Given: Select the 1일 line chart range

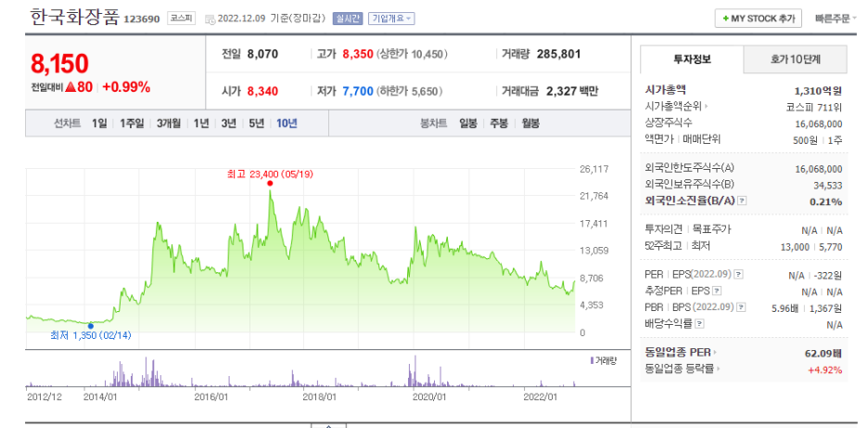Looking at the screenshot, I should 99,123.
